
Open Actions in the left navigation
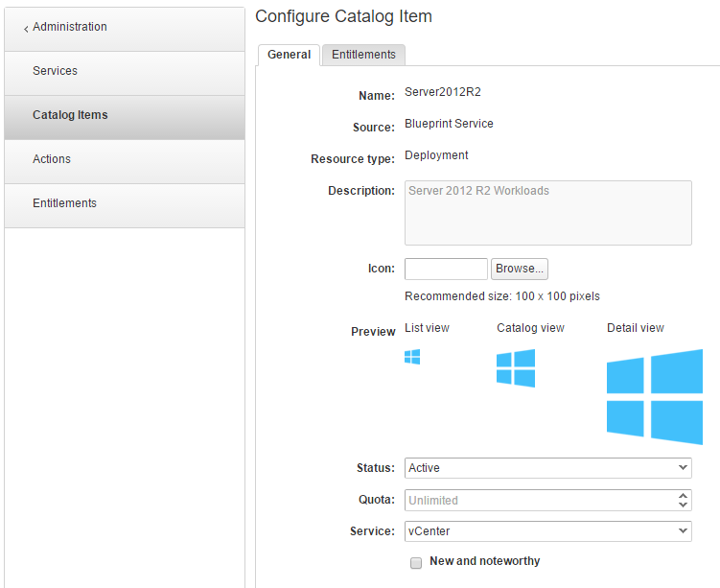pyautogui.click(x=52, y=159)
